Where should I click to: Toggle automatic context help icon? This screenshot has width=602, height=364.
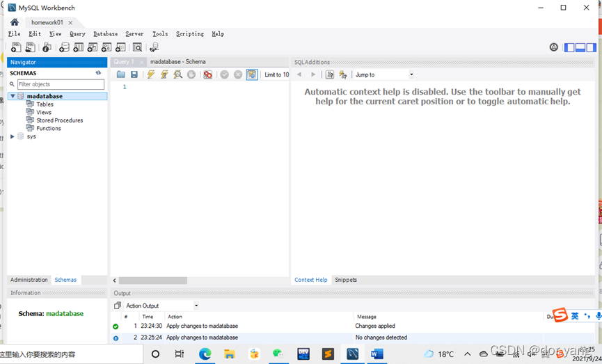point(343,74)
